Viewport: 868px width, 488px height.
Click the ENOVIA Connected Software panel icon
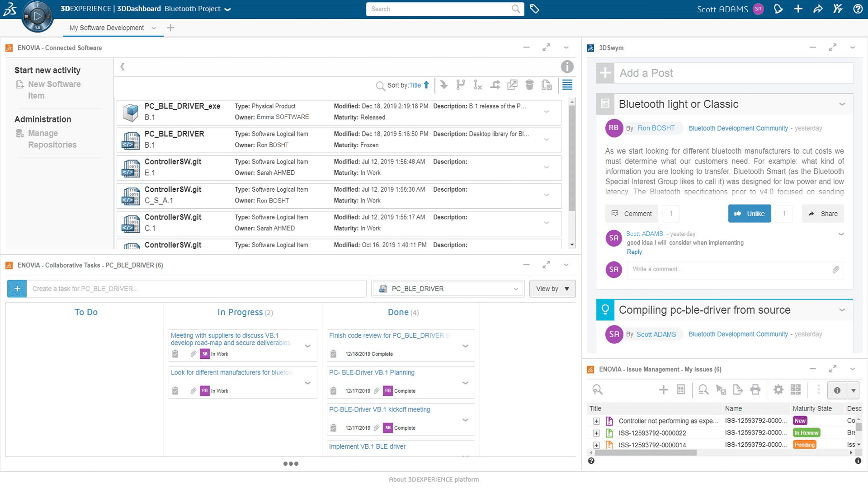click(x=9, y=47)
